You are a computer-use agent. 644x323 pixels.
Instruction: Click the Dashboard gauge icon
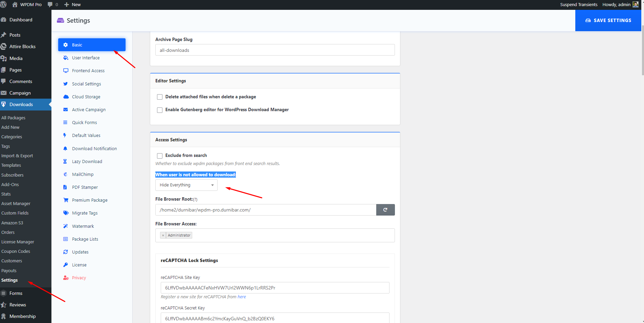point(4,20)
